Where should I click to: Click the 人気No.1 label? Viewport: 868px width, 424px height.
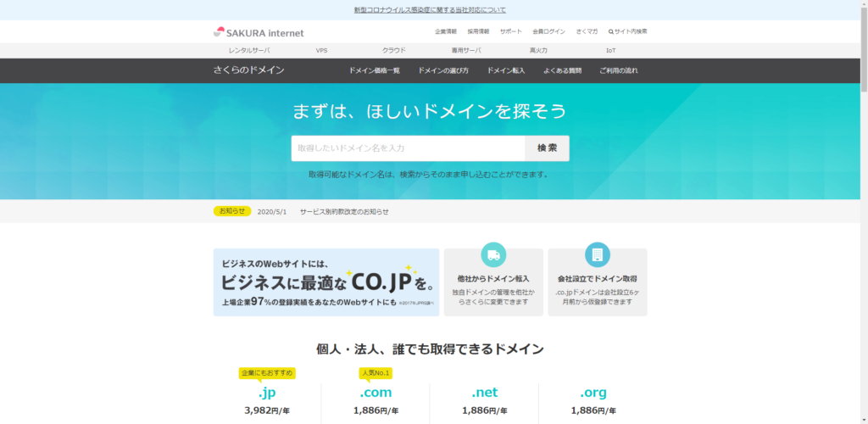pos(376,373)
